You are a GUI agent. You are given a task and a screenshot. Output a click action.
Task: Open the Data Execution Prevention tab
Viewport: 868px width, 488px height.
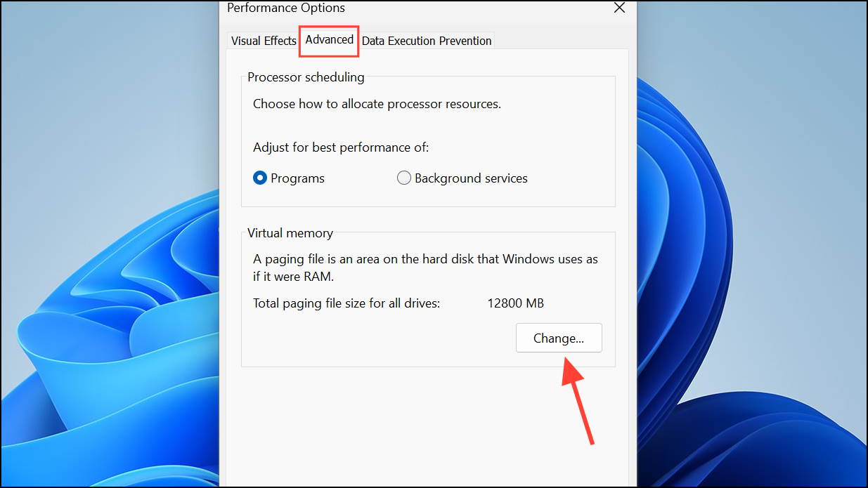pyautogui.click(x=427, y=41)
